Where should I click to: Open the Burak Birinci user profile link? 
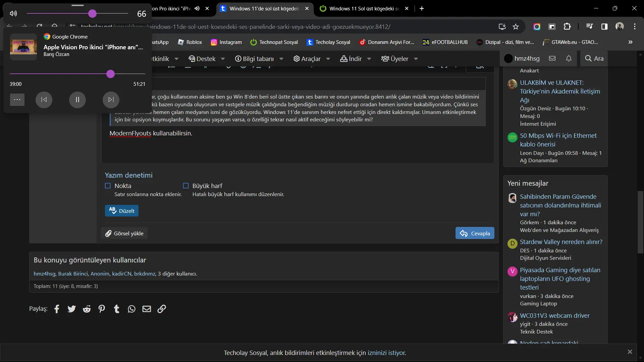pyautogui.click(x=73, y=274)
